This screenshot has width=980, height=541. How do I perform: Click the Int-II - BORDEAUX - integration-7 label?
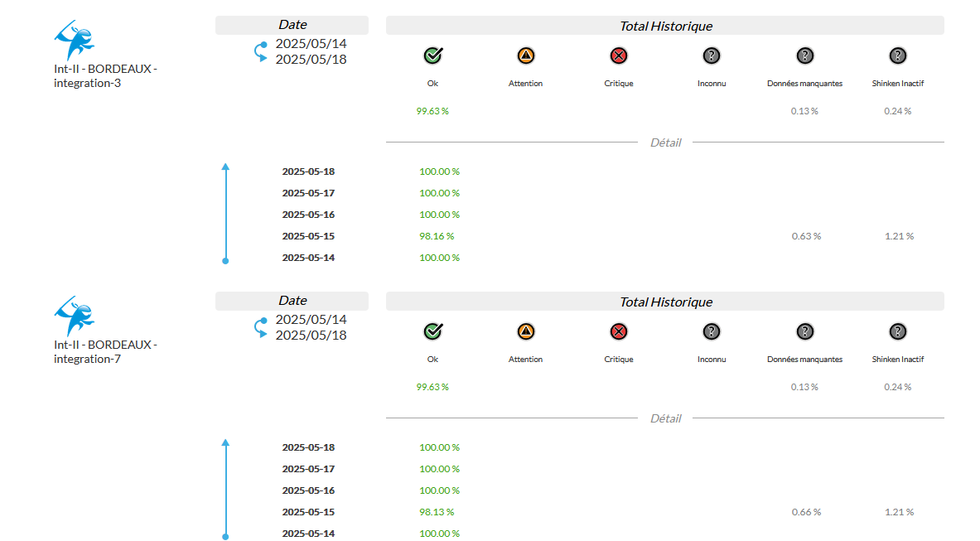click(105, 351)
